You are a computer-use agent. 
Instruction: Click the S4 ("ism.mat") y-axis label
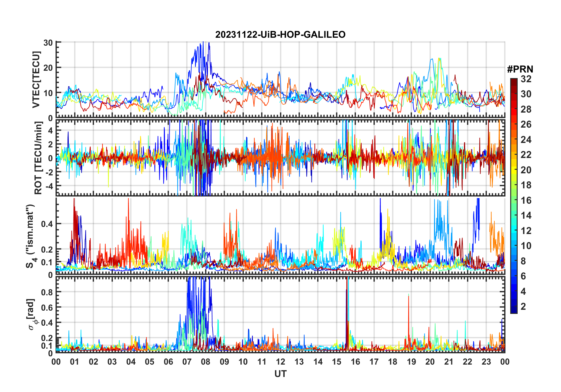pyautogui.click(x=31, y=236)
